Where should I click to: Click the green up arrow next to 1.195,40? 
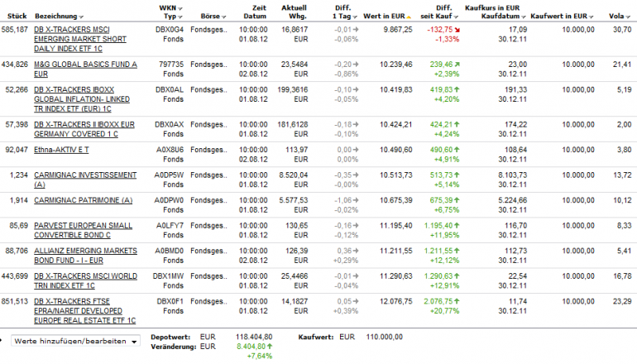457,225
